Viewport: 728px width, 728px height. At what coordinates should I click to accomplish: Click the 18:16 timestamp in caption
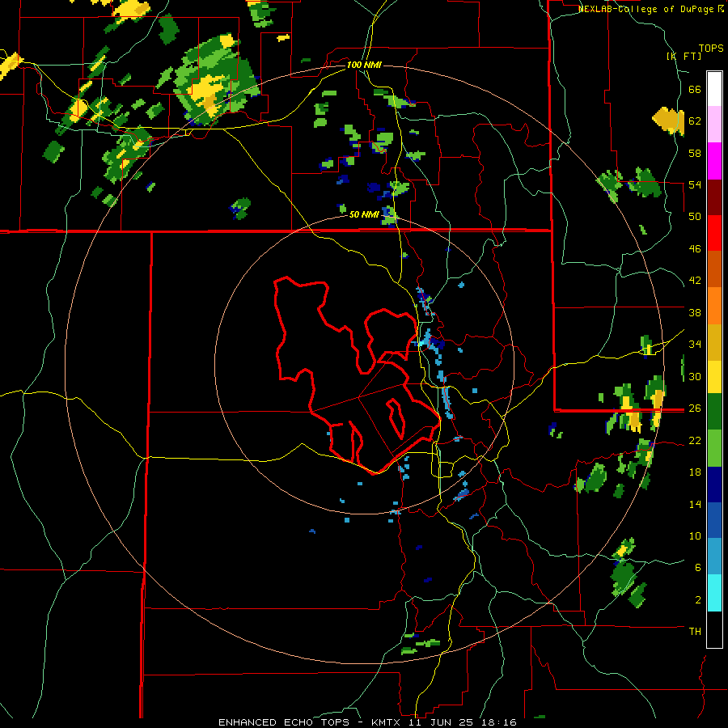tap(501, 722)
